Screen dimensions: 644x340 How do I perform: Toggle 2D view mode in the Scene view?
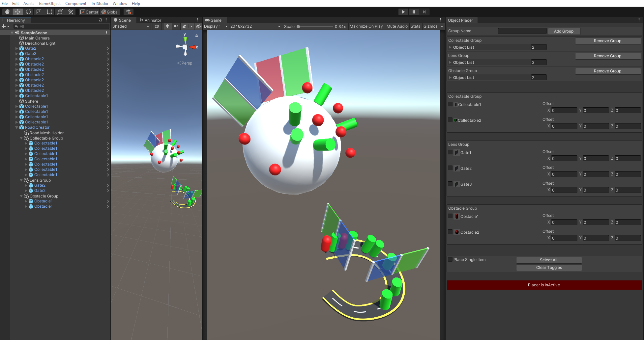157,26
